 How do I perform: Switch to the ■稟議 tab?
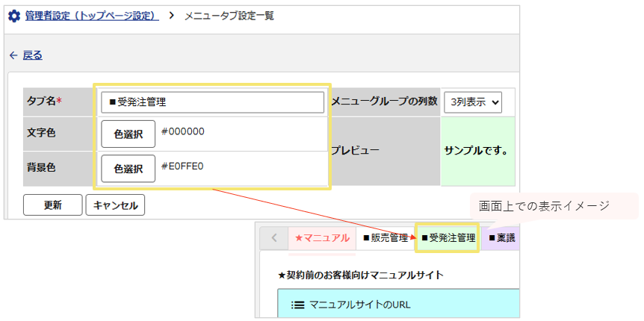point(501,238)
